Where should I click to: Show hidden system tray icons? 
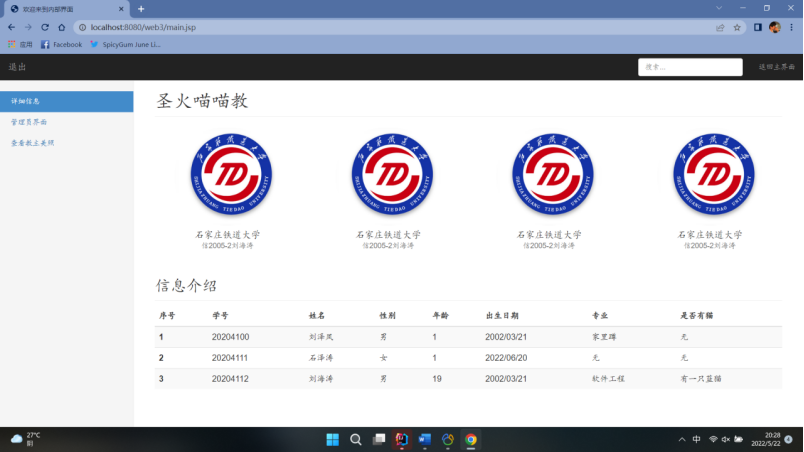point(681,440)
